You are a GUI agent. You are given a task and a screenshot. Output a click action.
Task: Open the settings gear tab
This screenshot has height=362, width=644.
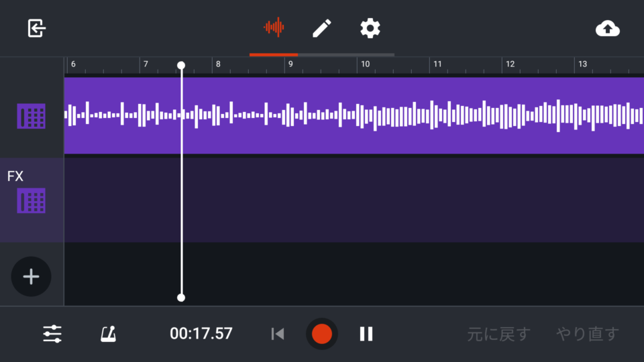coord(370,28)
